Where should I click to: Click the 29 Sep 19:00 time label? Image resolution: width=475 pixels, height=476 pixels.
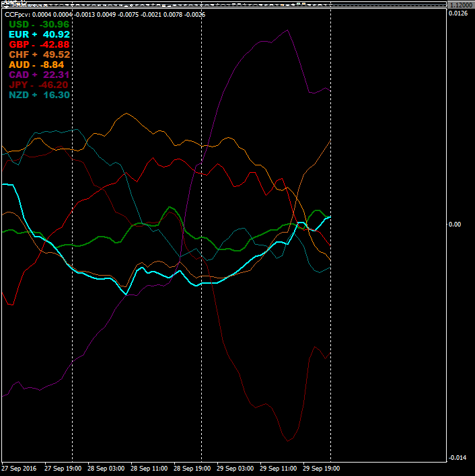[x=321, y=468]
